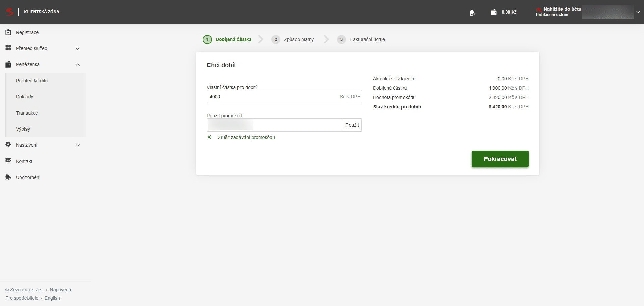Expand the Přehled služeb chevron
The height and width of the screenshot is (306, 644).
78,49
